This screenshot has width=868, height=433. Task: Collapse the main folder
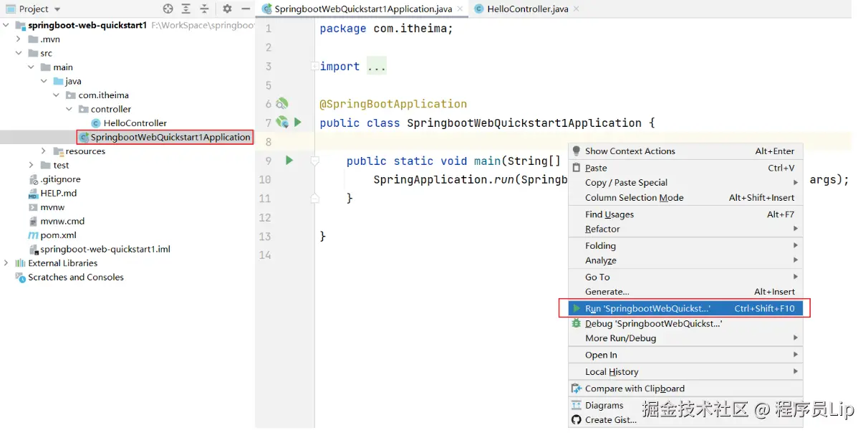point(32,67)
